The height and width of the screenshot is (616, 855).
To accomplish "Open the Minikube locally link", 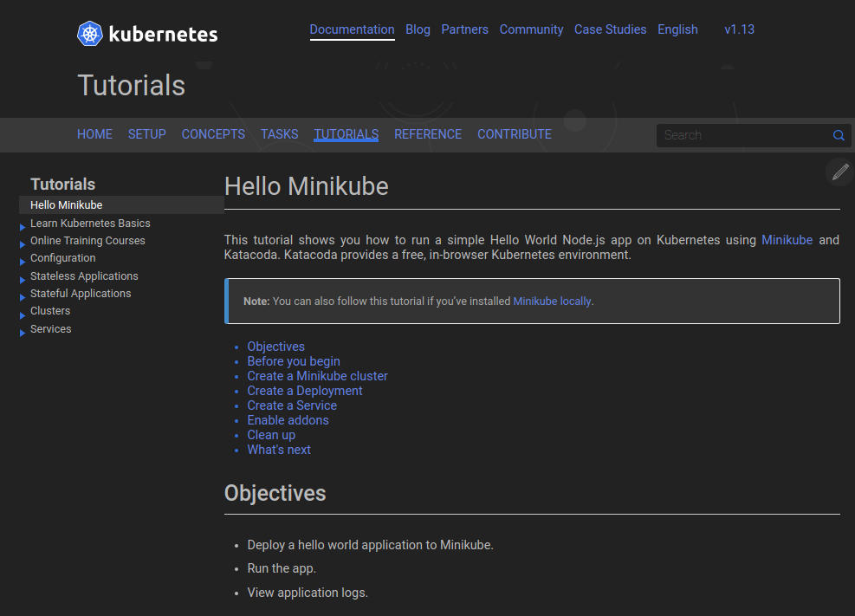I will [552, 301].
